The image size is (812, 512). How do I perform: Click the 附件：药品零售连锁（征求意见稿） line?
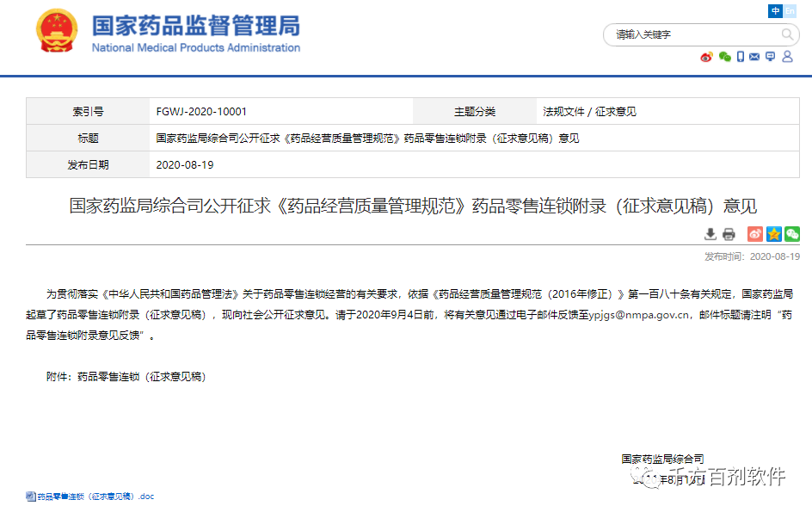tap(126, 377)
